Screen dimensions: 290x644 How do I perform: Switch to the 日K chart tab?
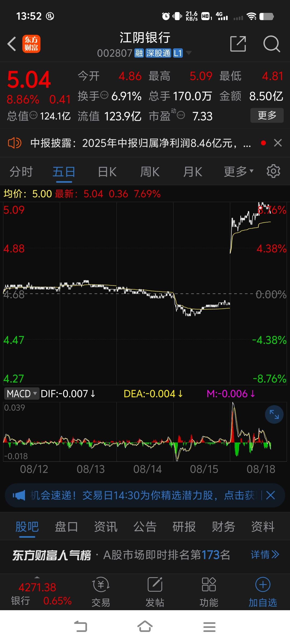pyautogui.click(x=107, y=172)
